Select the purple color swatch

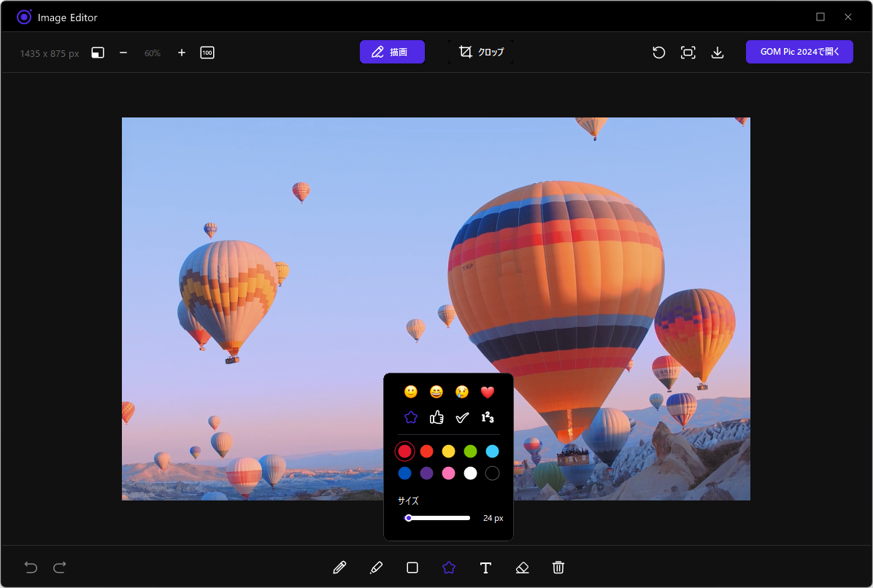(x=427, y=473)
